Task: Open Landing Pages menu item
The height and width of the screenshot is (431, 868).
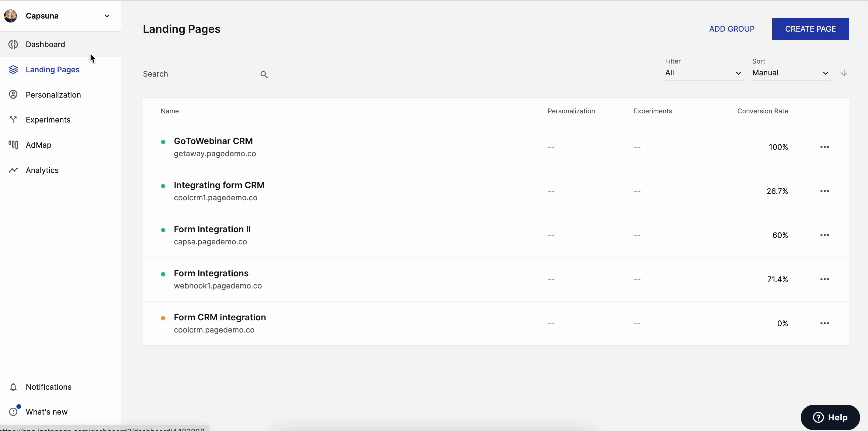Action: tap(53, 69)
